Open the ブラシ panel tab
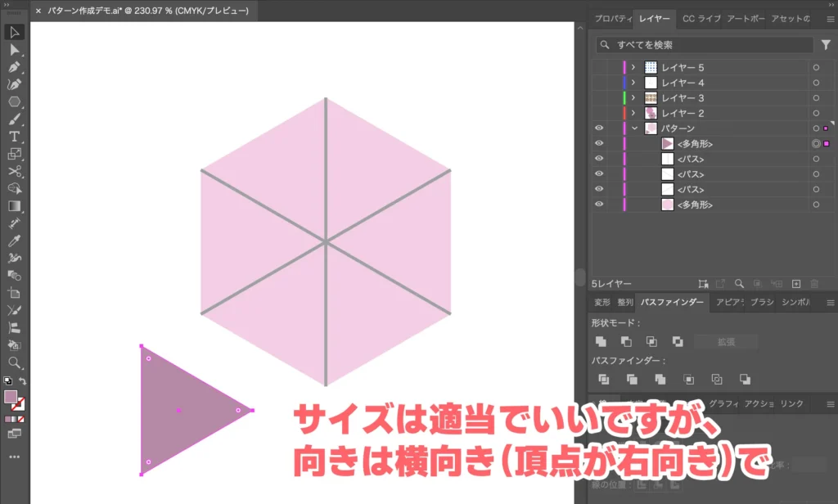 tap(760, 303)
